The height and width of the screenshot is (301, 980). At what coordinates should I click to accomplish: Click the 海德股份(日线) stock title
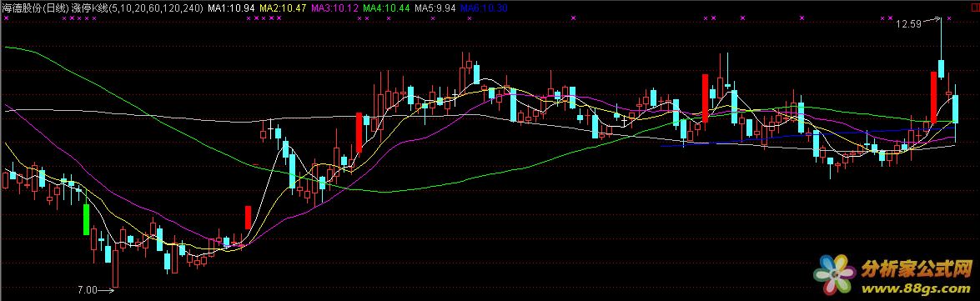coord(35,8)
